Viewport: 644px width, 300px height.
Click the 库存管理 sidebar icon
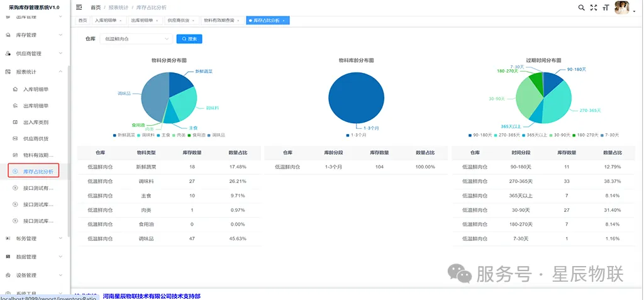point(8,35)
